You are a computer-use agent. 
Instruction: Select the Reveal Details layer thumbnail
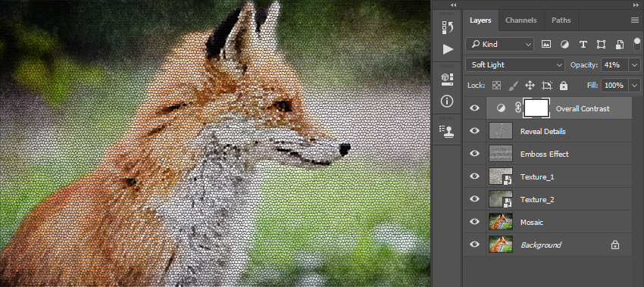[501, 131]
